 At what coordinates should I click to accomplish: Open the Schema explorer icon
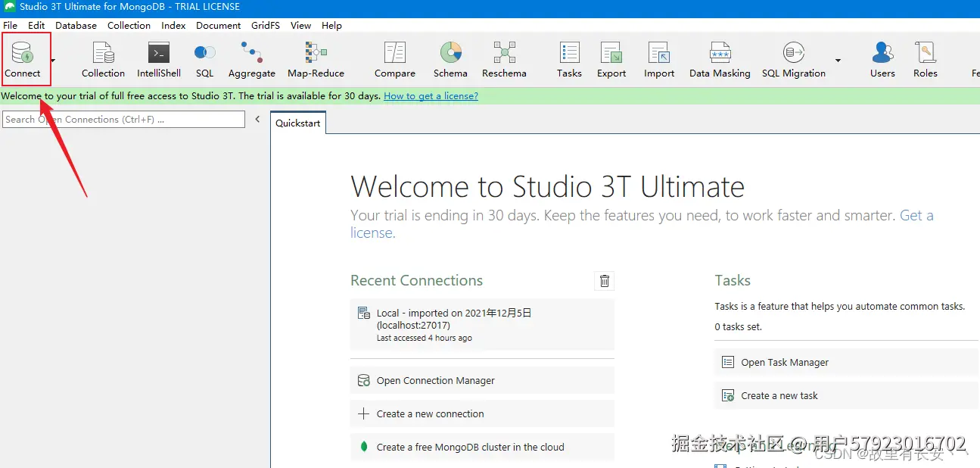(450, 59)
